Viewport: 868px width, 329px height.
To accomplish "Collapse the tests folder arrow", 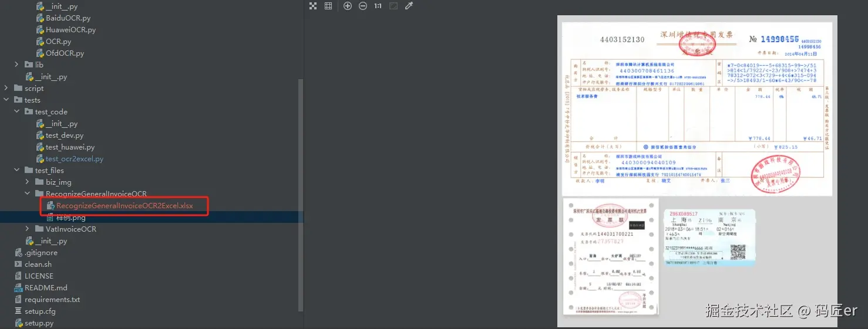I will click(6, 100).
